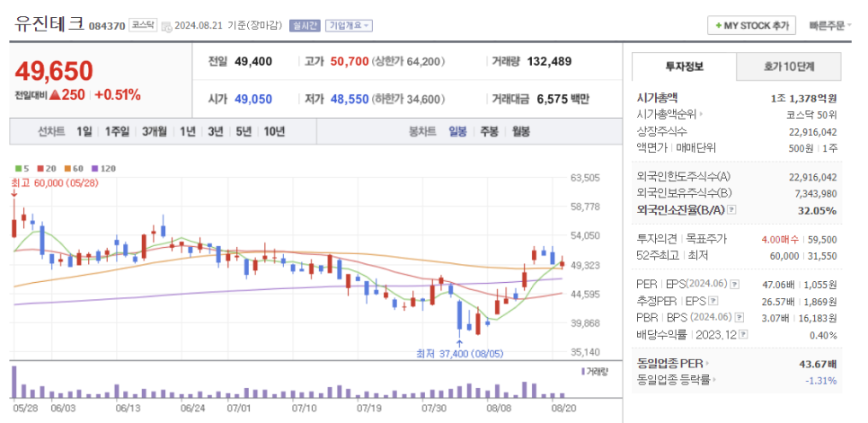The width and height of the screenshot is (868, 423).
Task: Click the 동일업종 PER value 43.67배
Action: pos(817,364)
